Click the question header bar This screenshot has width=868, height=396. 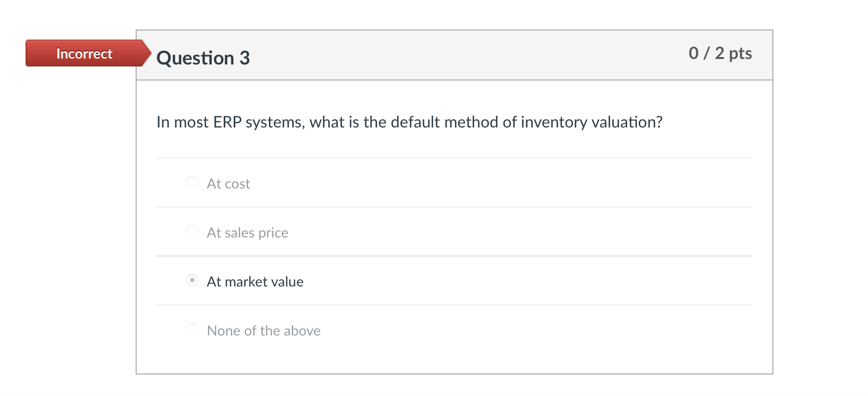click(451, 55)
